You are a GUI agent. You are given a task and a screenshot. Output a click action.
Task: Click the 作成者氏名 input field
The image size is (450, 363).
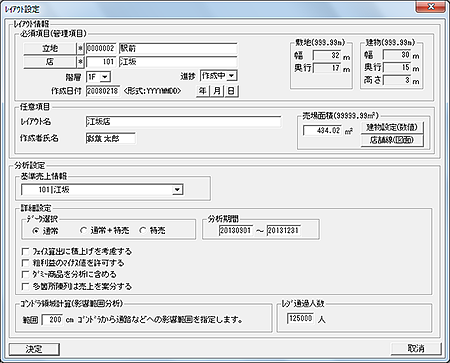(x=111, y=138)
